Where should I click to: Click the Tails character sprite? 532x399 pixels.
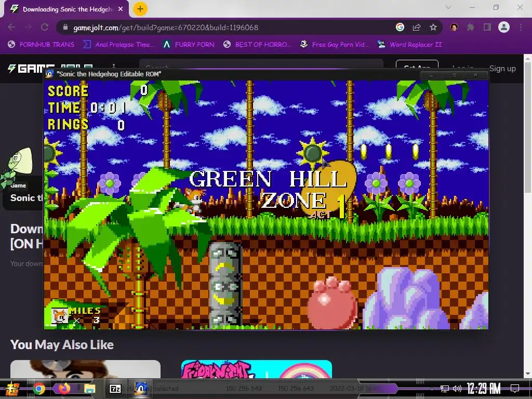point(193,201)
